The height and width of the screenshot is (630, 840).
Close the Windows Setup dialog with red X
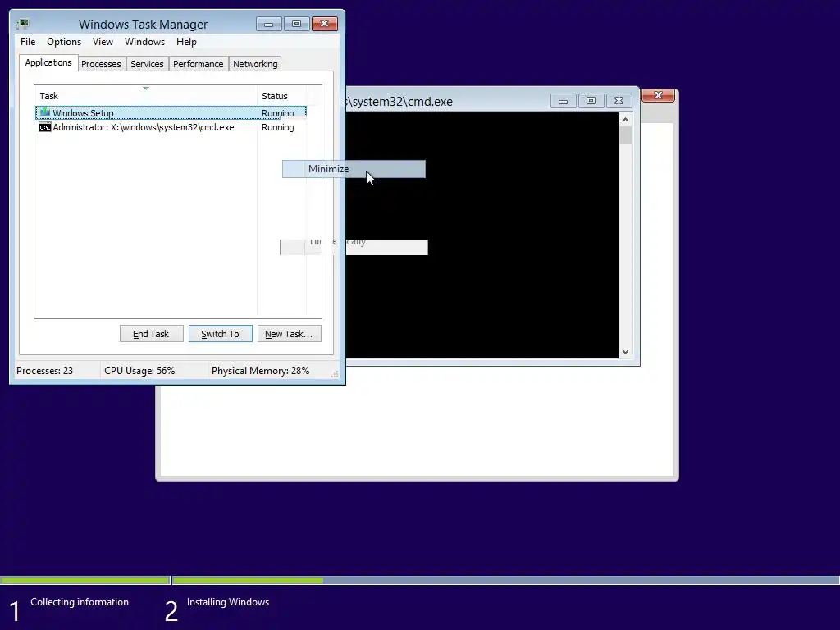659,95
